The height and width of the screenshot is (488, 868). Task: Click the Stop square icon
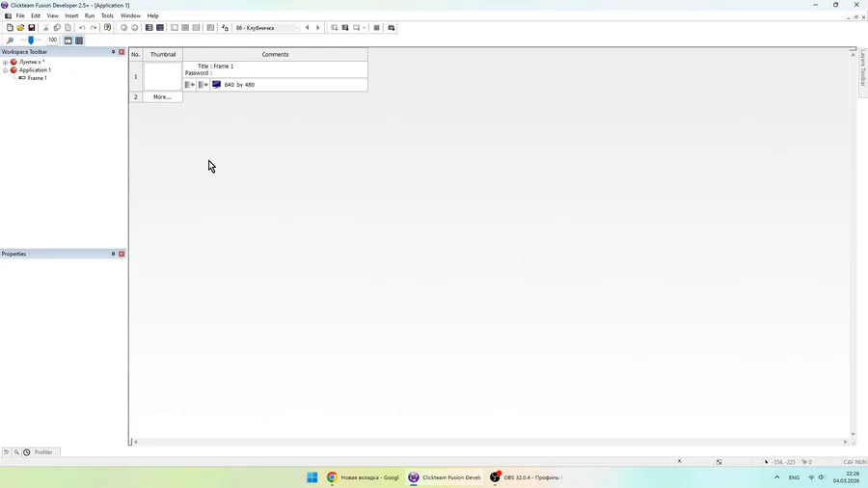pyautogui.click(x=376, y=28)
